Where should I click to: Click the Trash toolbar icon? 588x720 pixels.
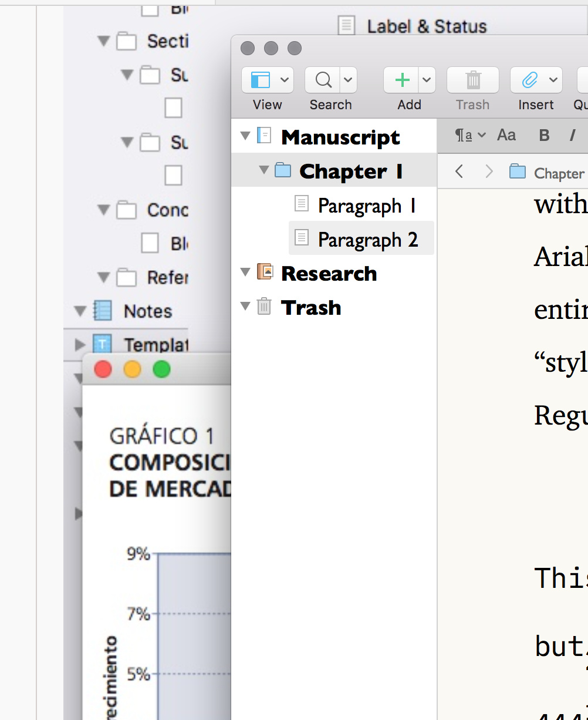click(473, 80)
